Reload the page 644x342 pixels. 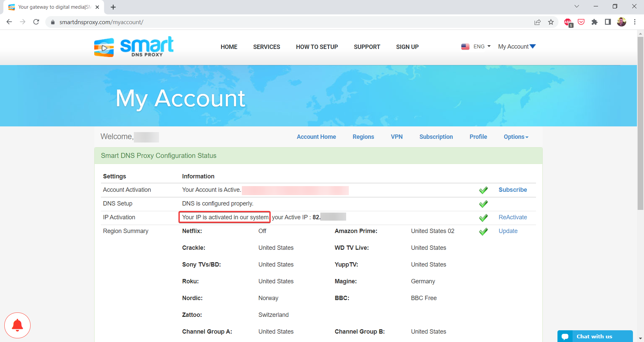coord(36,22)
